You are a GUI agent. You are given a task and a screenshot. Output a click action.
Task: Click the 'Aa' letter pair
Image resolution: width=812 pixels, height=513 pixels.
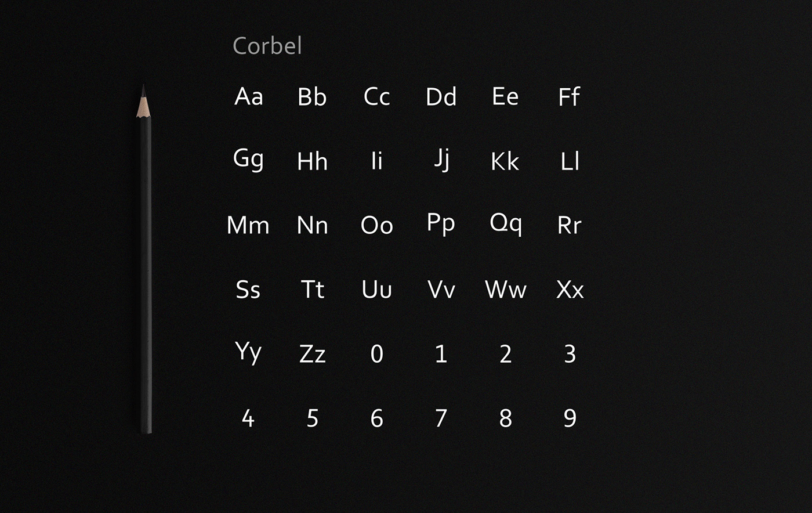coord(249,96)
